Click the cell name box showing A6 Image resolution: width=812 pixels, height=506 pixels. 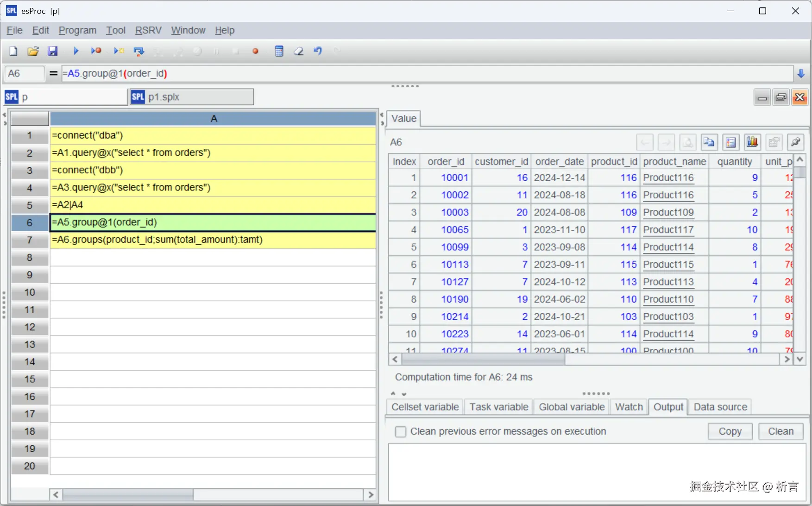[x=25, y=73]
